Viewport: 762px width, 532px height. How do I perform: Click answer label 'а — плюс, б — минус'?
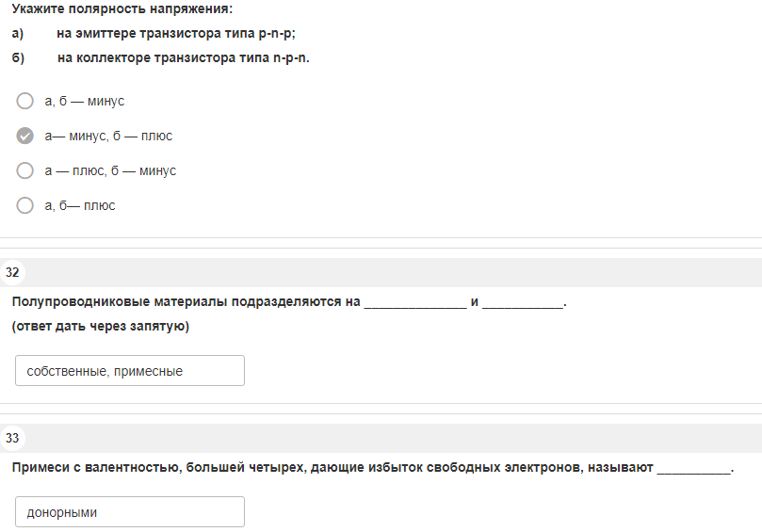[x=110, y=171]
